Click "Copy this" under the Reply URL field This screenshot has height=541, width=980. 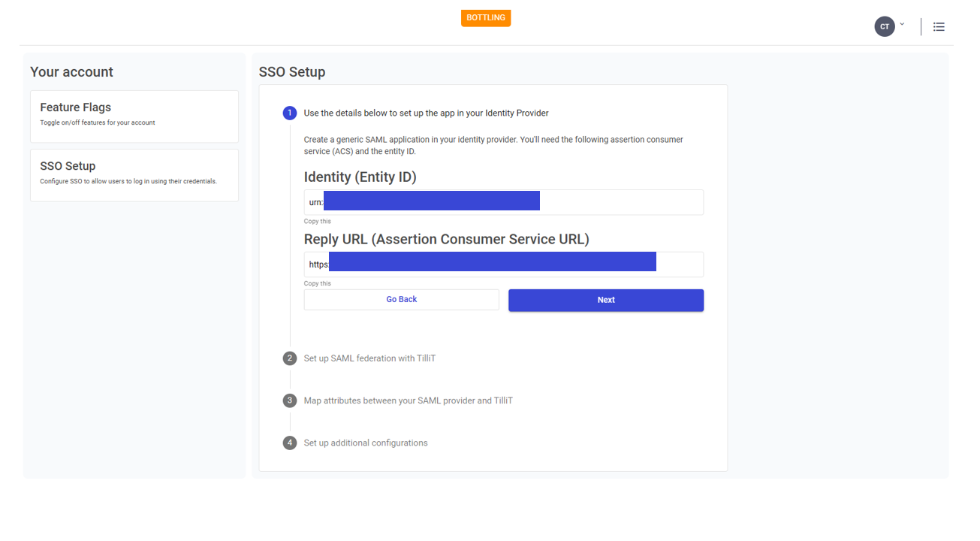(318, 284)
